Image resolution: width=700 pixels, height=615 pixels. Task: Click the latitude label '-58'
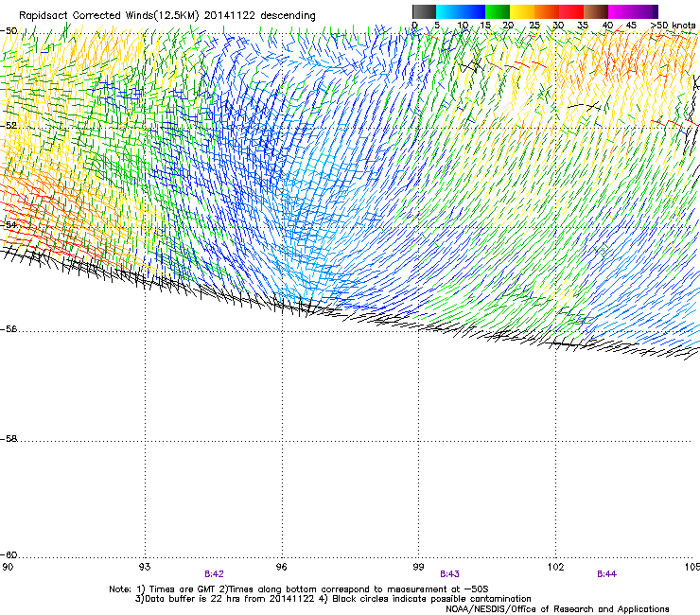(9, 439)
